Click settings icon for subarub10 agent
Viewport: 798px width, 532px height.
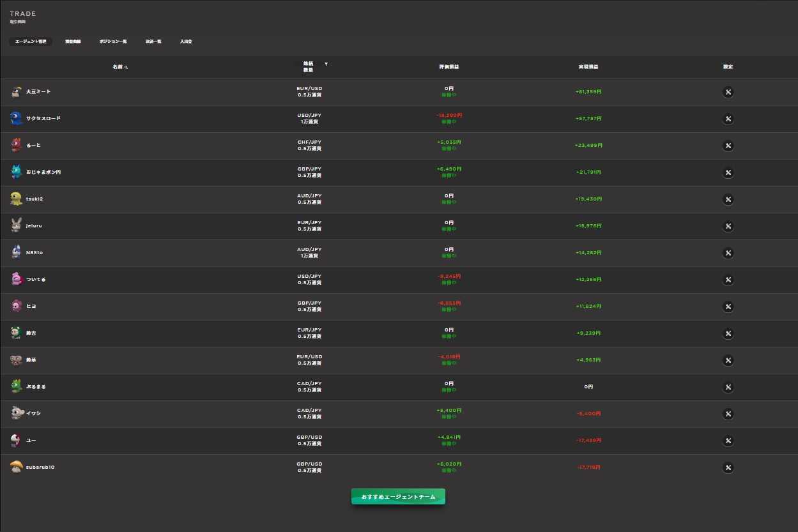pyautogui.click(x=728, y=467)
